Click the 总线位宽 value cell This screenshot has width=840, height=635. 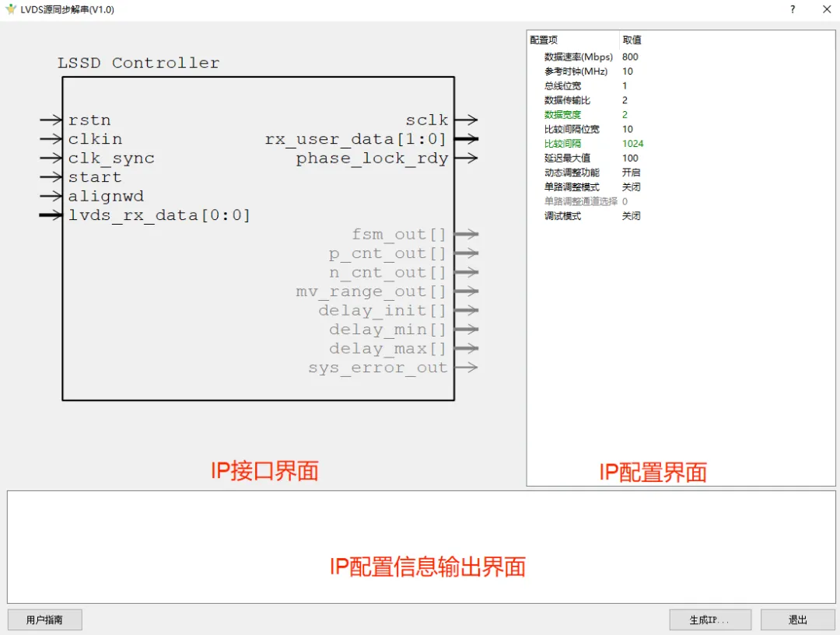[625, 86]
